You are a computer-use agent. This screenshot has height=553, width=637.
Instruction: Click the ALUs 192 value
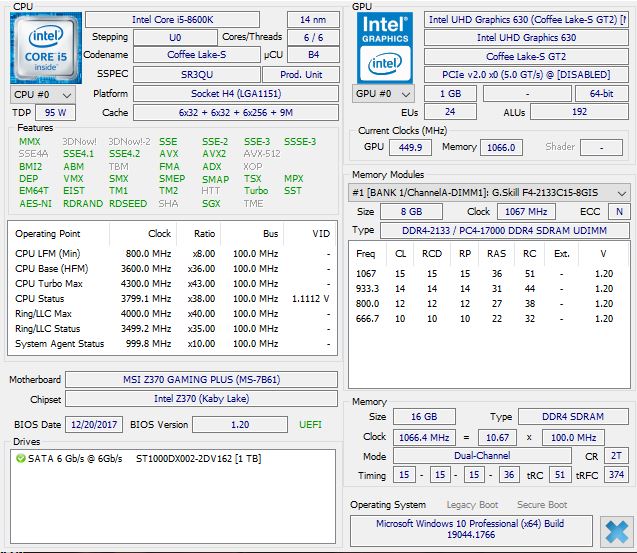[579, 112]
